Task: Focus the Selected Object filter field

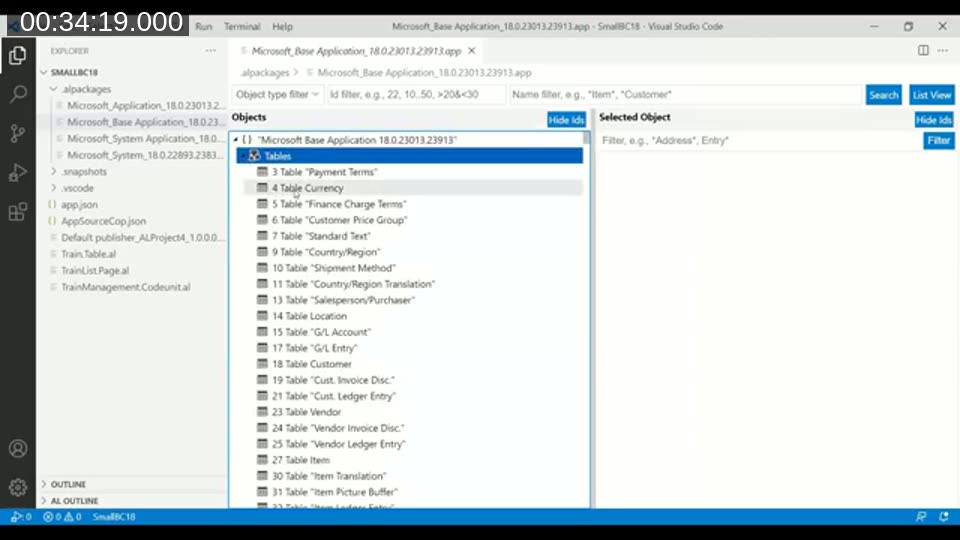Action: (x=760, y=140)
